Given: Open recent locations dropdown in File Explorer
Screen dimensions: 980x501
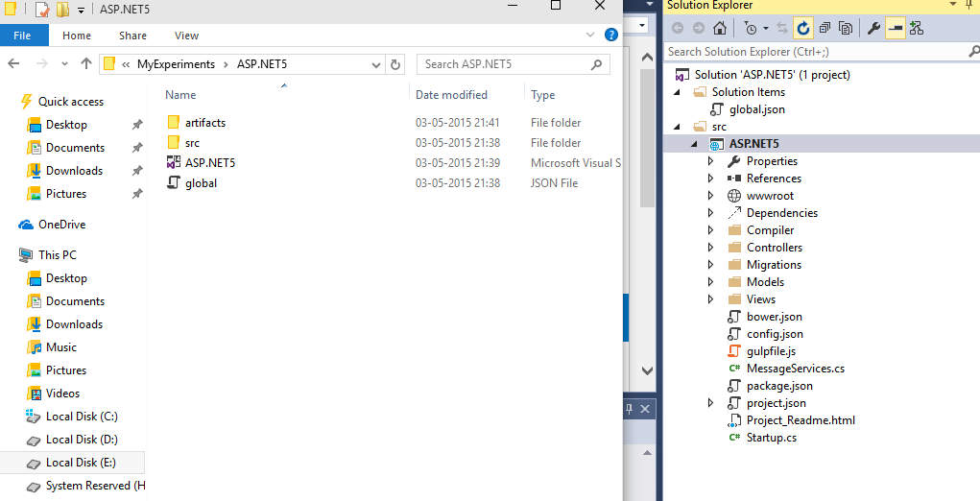Looking at the screenshot, I should coord(64,64).
